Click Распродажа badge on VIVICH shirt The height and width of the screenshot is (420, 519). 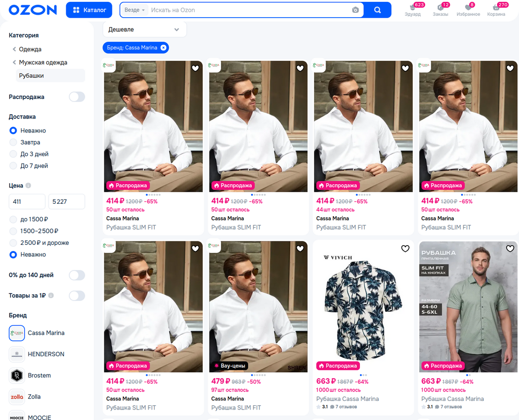(338, 366)
